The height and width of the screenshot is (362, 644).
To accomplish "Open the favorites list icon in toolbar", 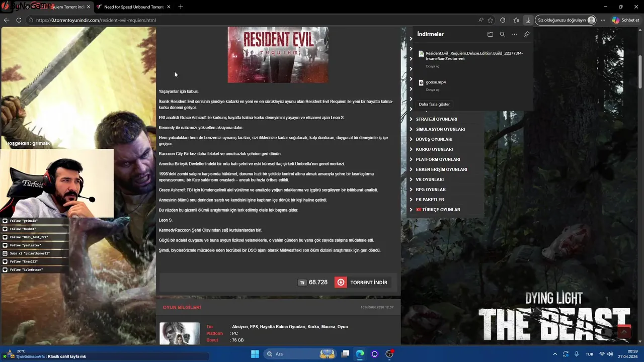I will (x=516, y=20).
